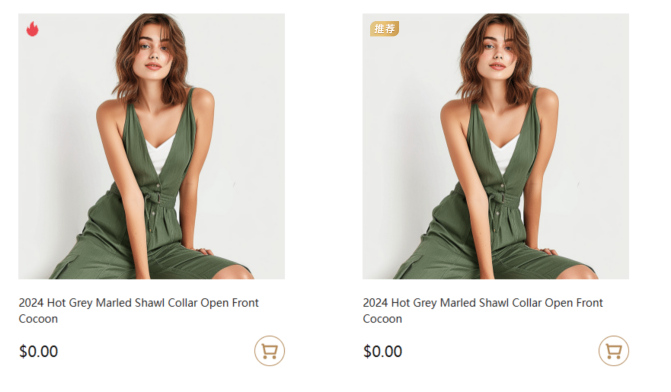Open the product image with flame icon
671x392 pixels.
(x=151, y=146)
